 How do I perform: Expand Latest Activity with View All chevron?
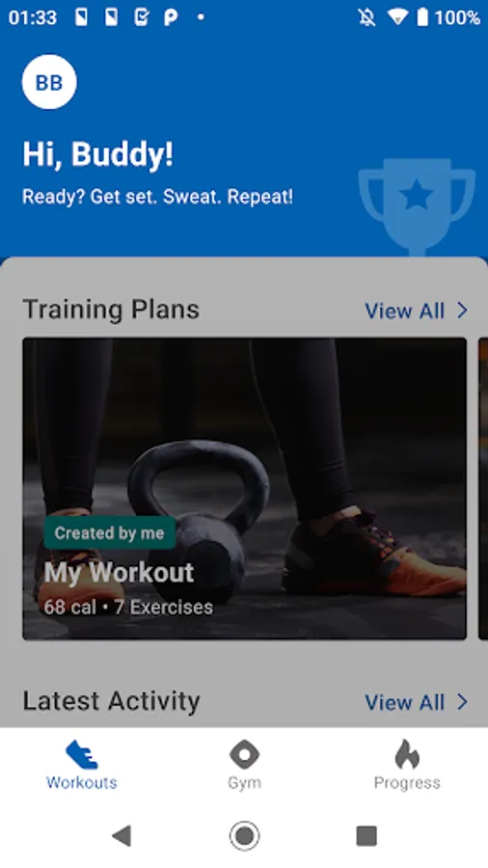463,702
